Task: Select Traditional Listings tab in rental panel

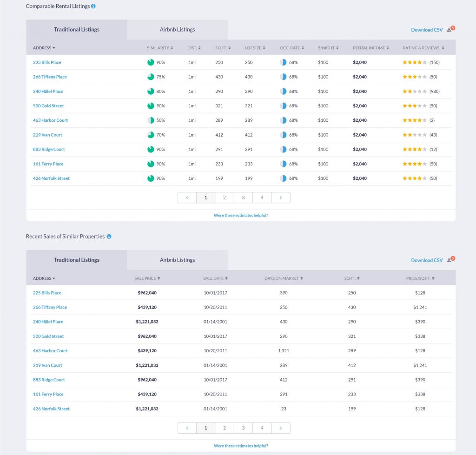Action: [77, 30]
